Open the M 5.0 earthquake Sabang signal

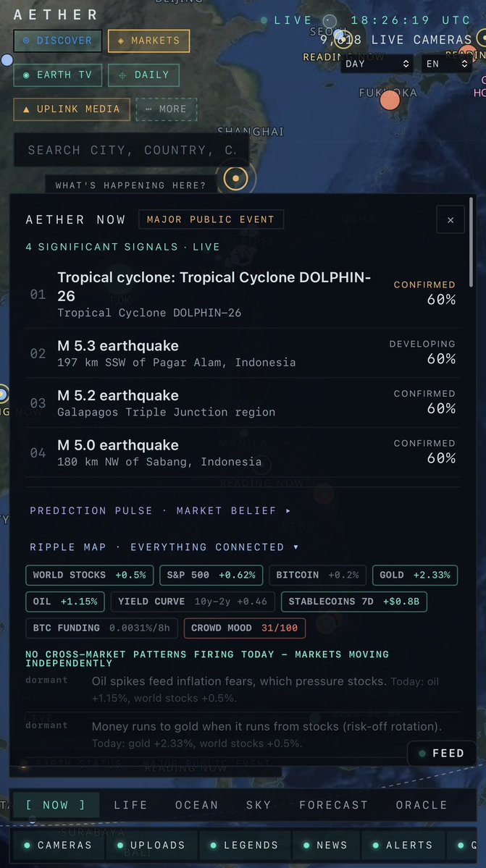coord(243,452)
